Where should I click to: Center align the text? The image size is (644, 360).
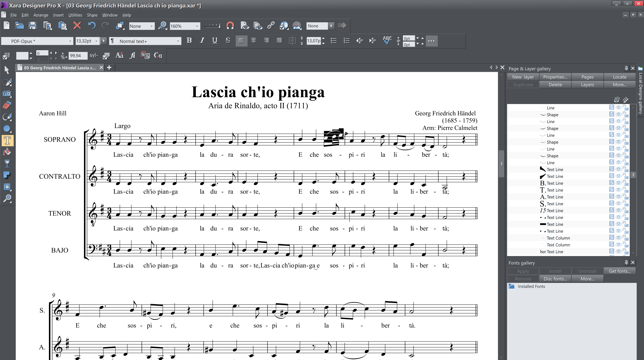point(253,40)
